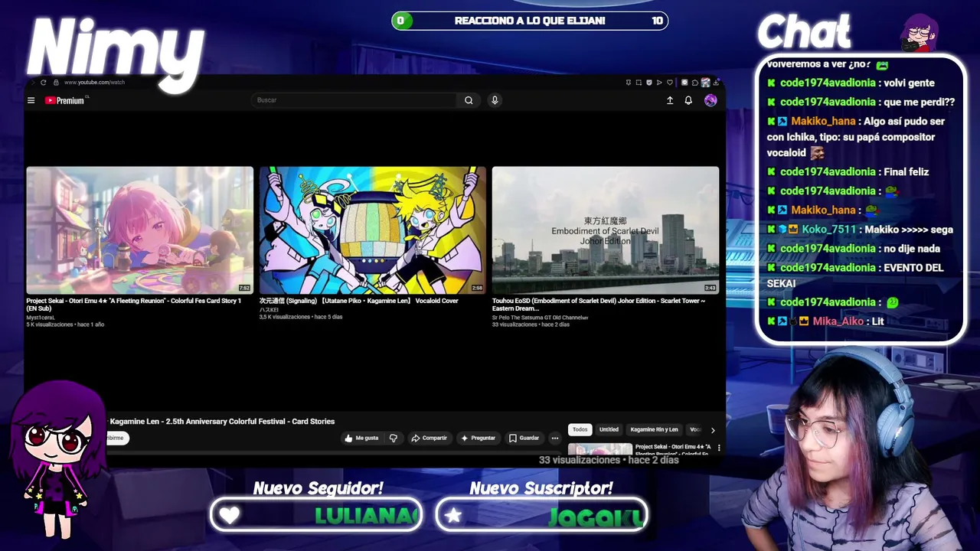Click title 'Touhou EoSD ... Scarlet Tower'
This screenshot has width=980, height=551.
(599, 305)
